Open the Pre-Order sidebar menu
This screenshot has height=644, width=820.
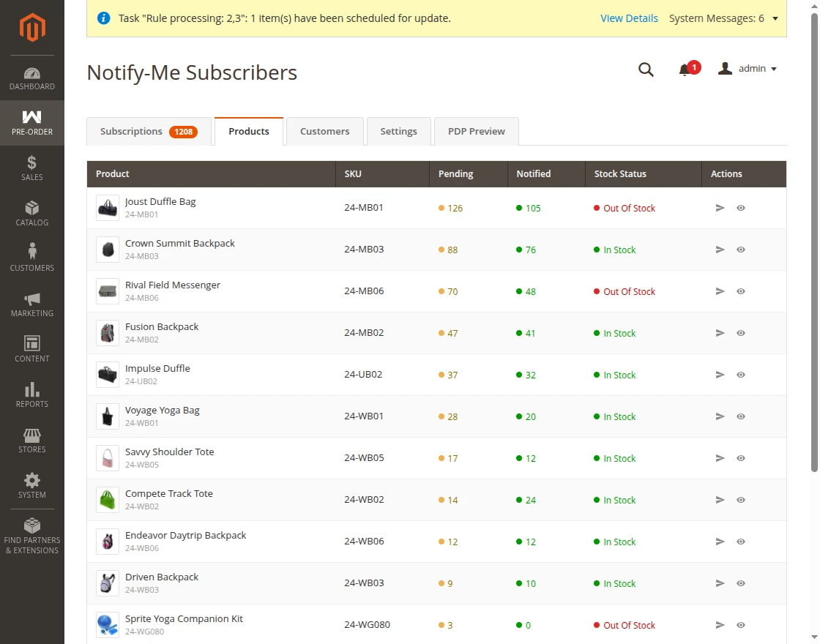[32, 123]
